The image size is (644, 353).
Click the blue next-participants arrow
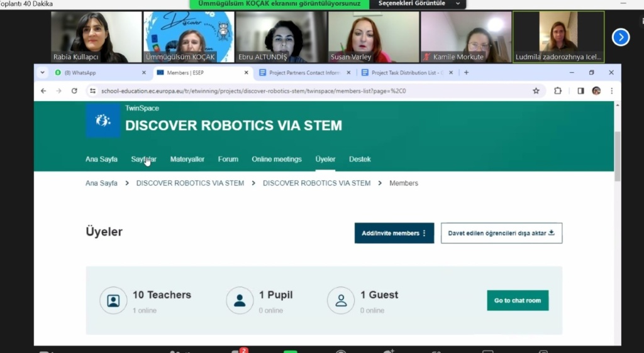point(620,38)
